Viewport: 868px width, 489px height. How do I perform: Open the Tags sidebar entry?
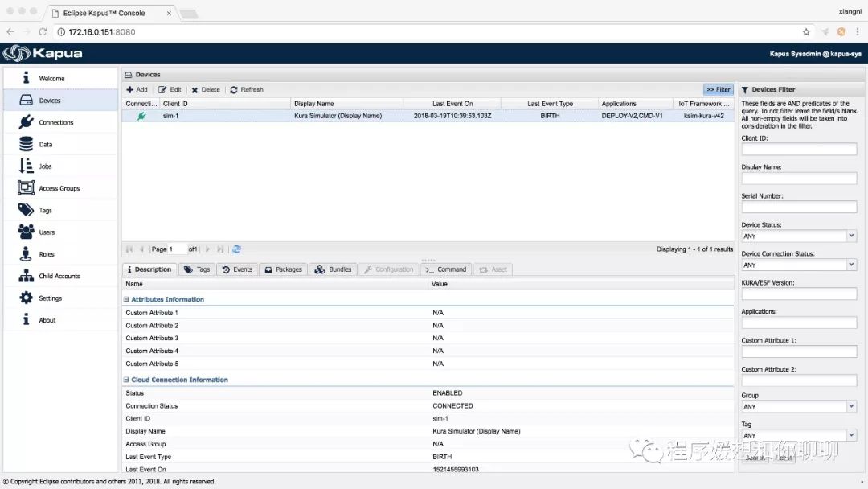60,211
